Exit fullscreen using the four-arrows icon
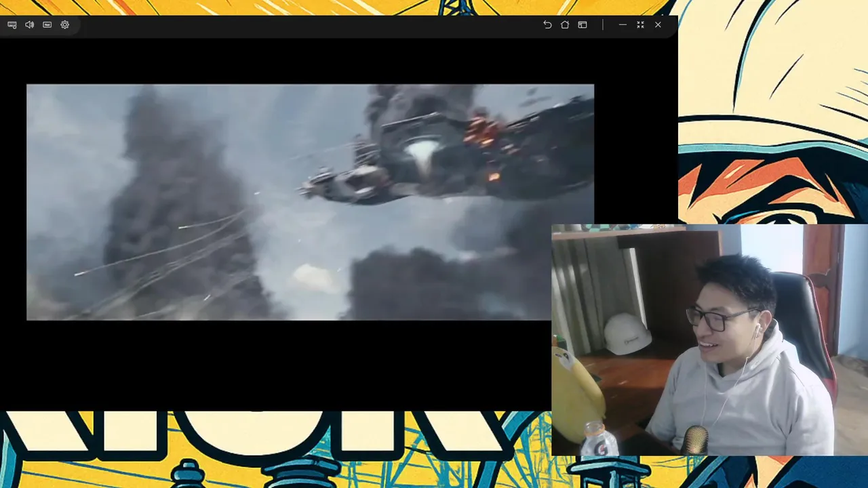This screenshot has width=868, height=488. [640, 24]
